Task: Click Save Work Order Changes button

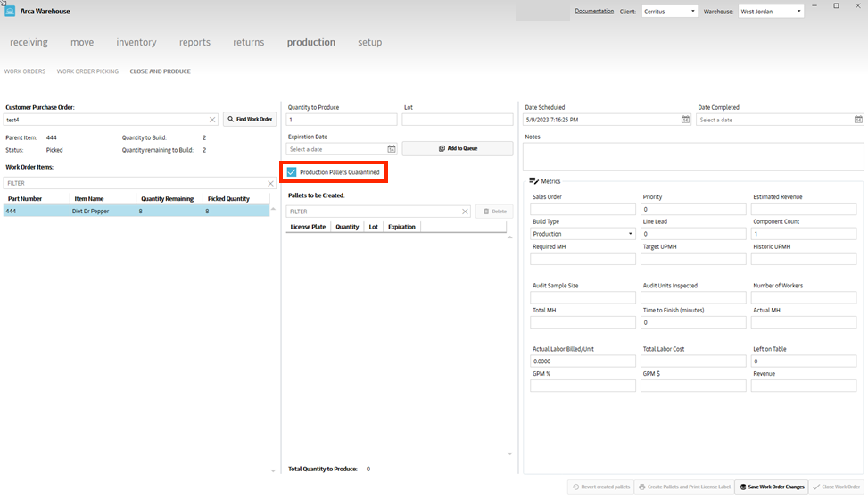Action: click(772, 487)
